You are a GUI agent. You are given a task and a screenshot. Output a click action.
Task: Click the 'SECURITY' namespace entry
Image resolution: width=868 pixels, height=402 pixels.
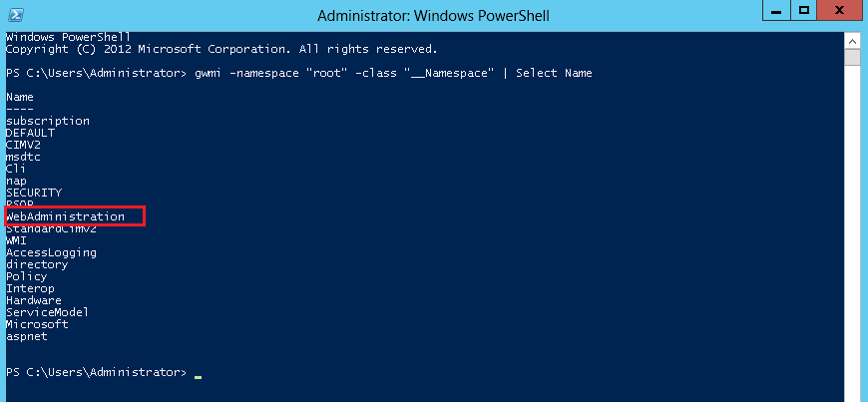pyautogui.click(x=34, y=193)
